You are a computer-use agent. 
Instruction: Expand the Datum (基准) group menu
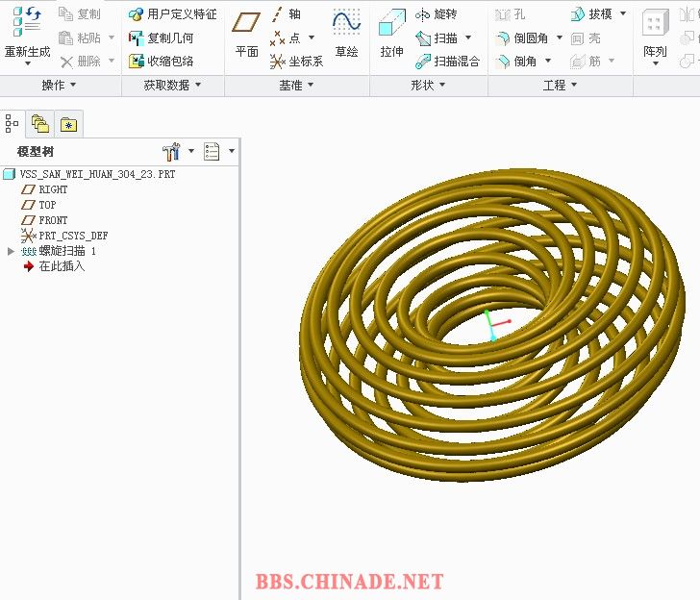(296, 85)
